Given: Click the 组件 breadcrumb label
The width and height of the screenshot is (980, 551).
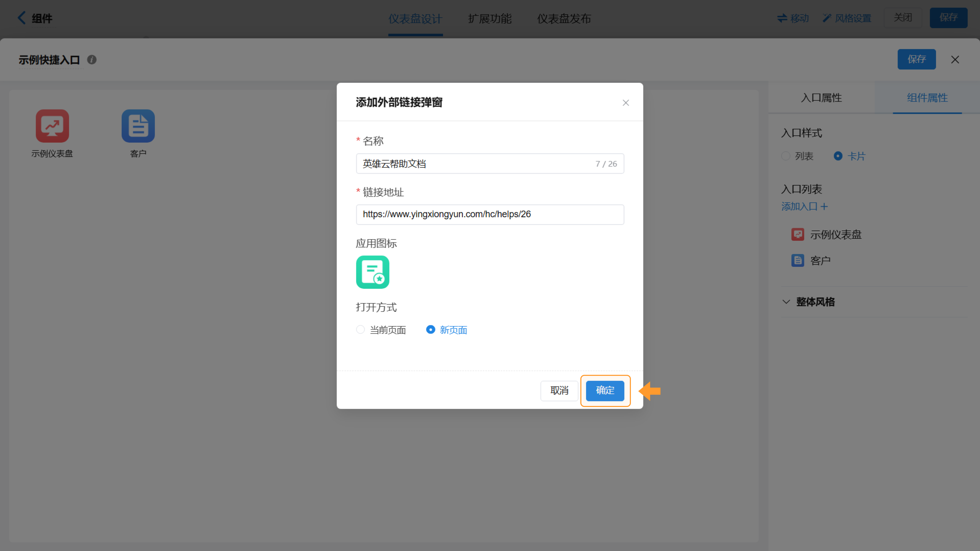Looking at the screenshot, I should [x=42, y=18].
